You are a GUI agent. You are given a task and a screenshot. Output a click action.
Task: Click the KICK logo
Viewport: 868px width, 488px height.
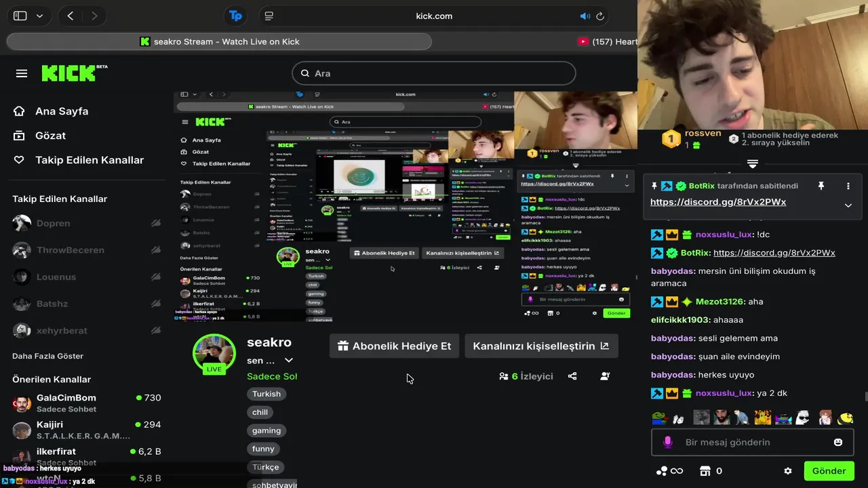[x=74, y=73]
